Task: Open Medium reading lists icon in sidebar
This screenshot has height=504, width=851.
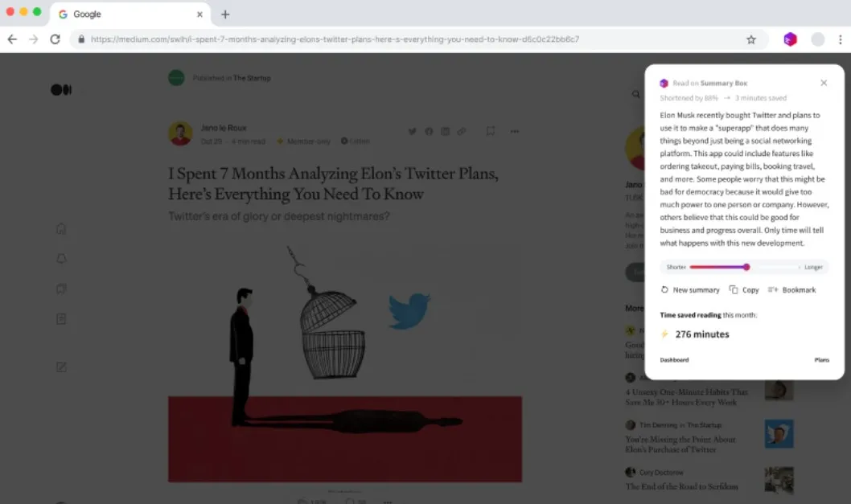Action: tap(61, 289)
